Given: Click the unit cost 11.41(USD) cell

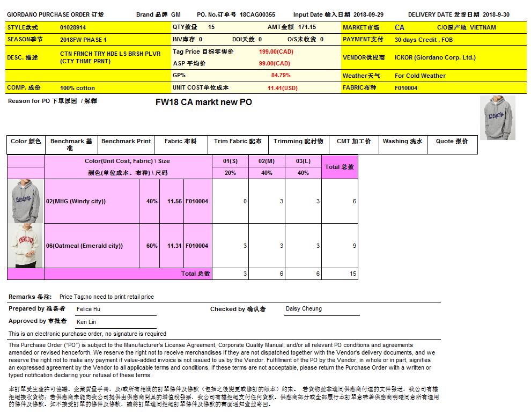Looking at the screenshot, I should pos(282,88).
